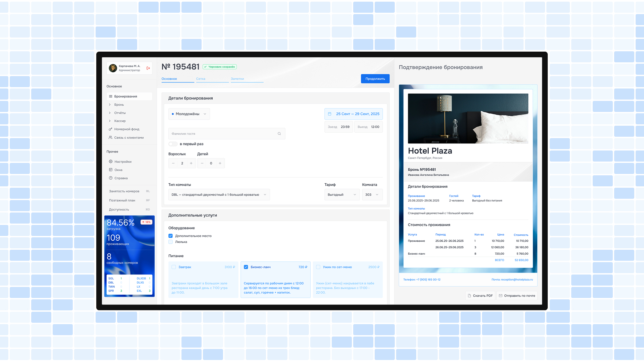Open Поэтажный план shortcut

tap(129, 200)
